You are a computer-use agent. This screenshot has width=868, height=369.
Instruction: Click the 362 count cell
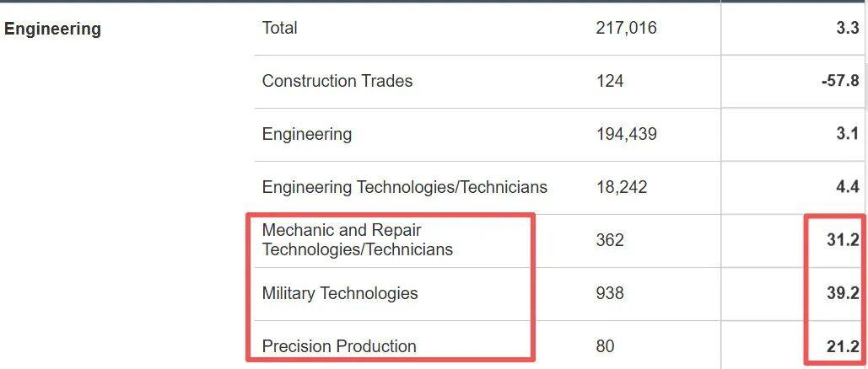coord(609,240)
